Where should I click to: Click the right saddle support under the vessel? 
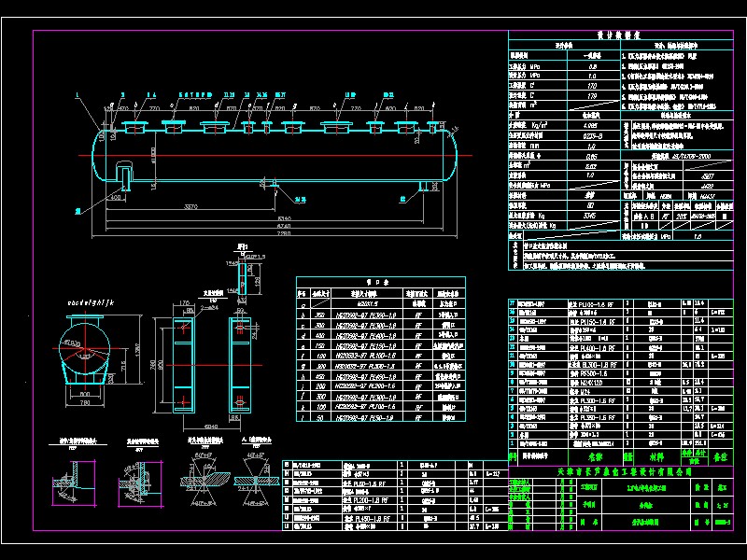click(424, 188)
